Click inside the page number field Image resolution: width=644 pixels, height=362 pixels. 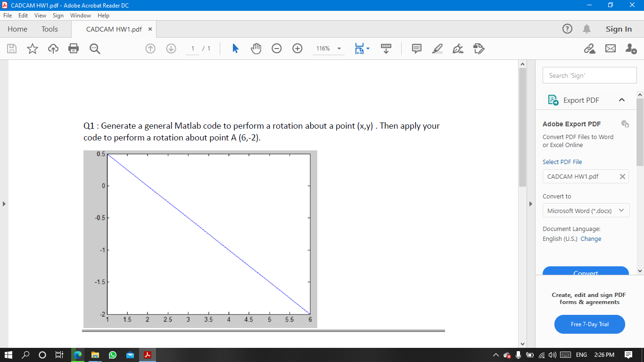tap(192, 49)
